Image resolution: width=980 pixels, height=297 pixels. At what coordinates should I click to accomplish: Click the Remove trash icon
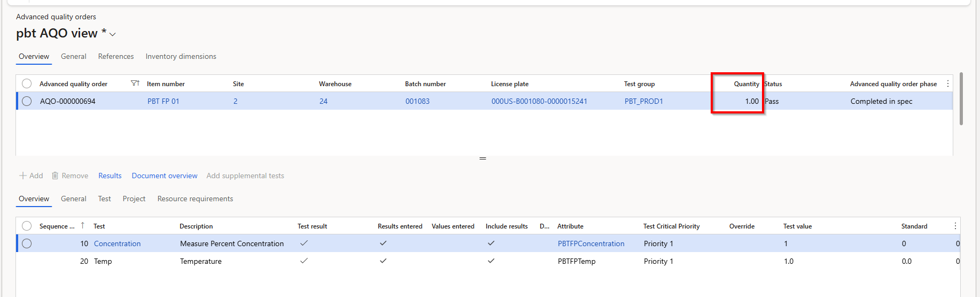click(x=55, y=176)
